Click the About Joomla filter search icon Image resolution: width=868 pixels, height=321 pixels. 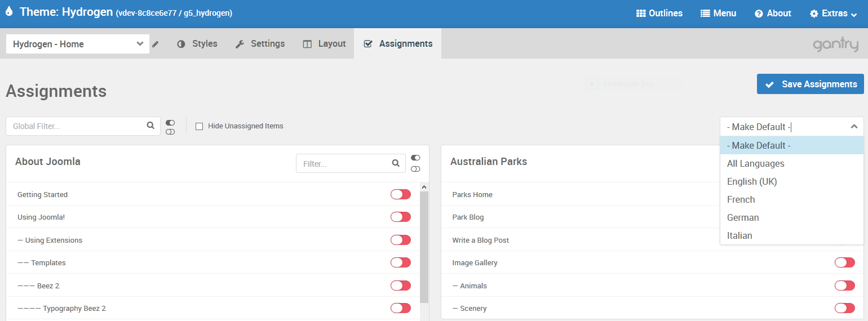pyautogui.click(x=396, y=164)
